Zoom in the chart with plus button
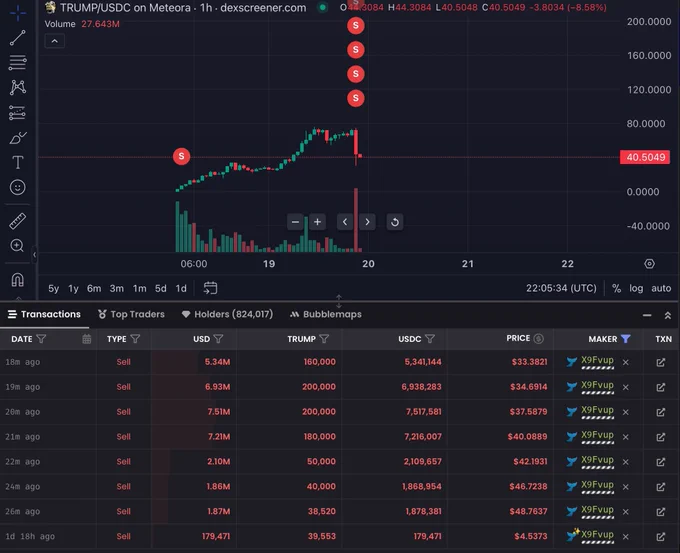Image resolution: width=680 pixels, height=553 pixels. pyautogui.click(x=317, y=222)
